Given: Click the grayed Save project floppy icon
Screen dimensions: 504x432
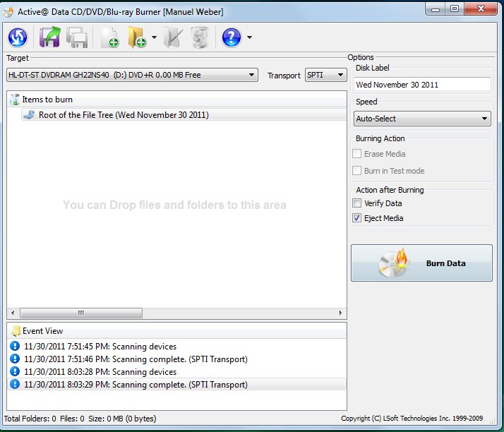Looking at the screenshot, I should click(x=77, y=37).
